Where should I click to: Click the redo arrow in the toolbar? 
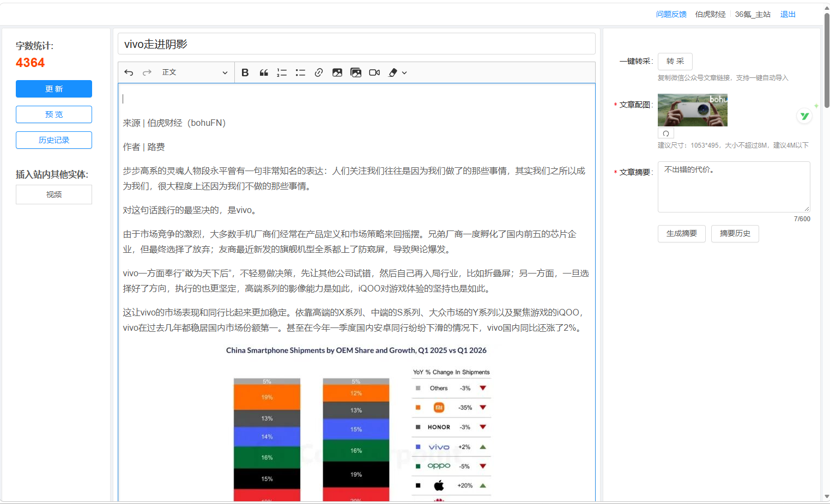(x=147, y=72)
